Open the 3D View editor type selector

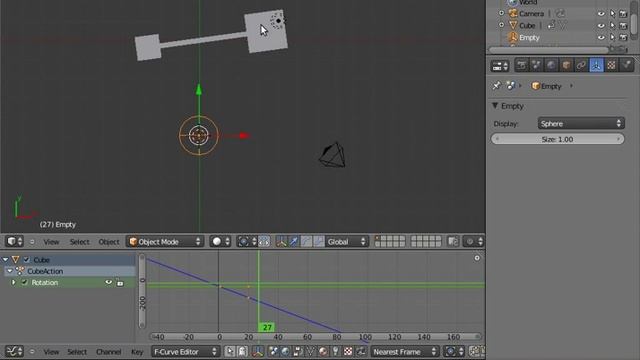pos(14,242)
